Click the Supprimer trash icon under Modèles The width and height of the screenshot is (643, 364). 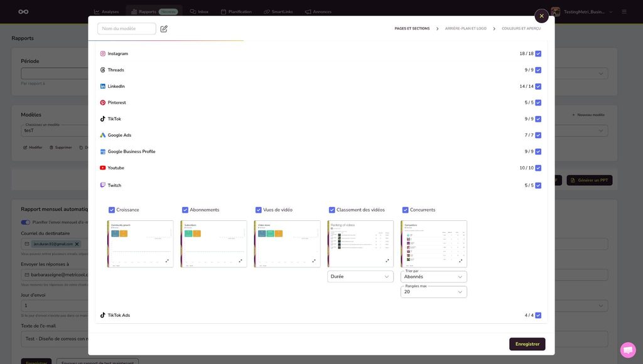[51, 147]
